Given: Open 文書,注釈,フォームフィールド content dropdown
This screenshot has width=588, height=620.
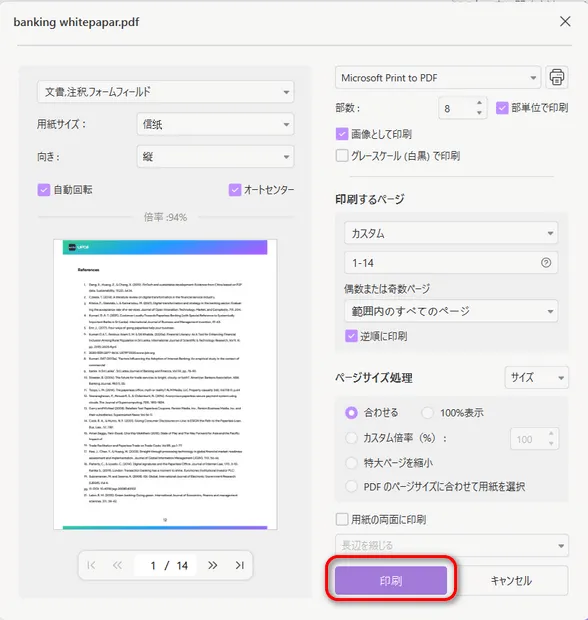Looking at the screenshot, I should (x=165, y=92).
